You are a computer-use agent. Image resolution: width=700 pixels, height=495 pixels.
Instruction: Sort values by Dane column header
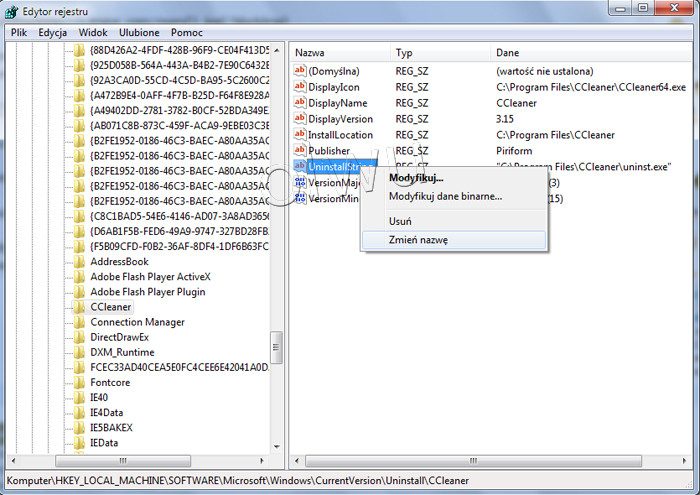[592, 53]
